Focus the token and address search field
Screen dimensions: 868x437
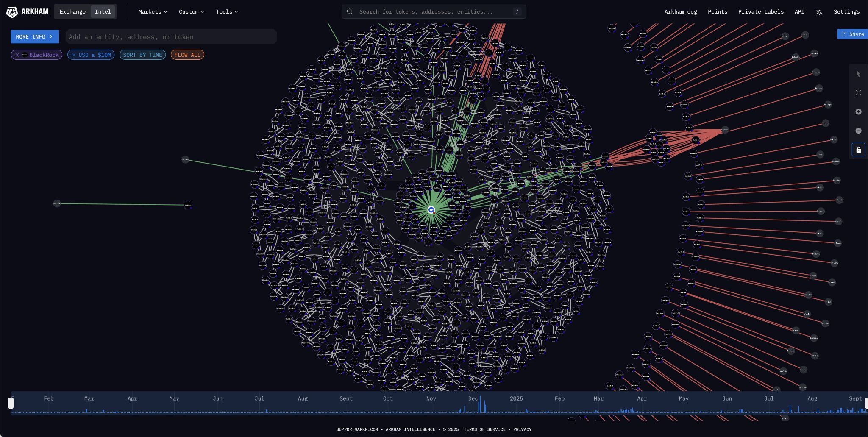click(434, 11)
